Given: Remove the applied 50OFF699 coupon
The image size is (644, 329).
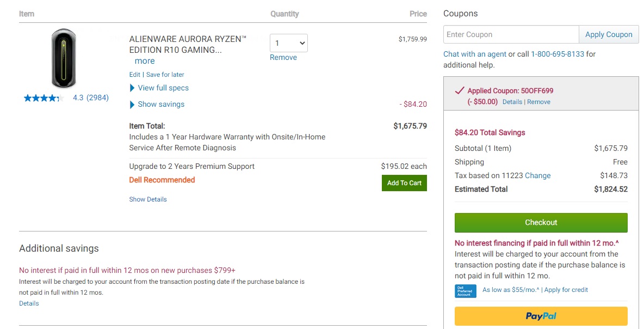Looking at the screenshot, I should pos(538,101).
